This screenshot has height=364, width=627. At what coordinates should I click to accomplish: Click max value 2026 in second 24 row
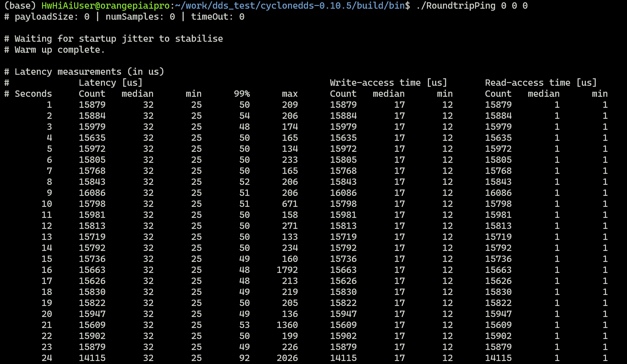point(287,358)
